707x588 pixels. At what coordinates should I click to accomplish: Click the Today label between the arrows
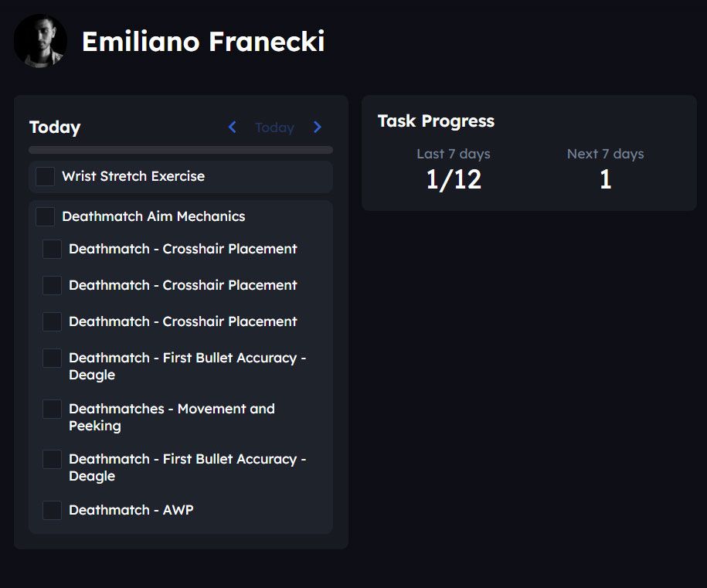[274, 127]
